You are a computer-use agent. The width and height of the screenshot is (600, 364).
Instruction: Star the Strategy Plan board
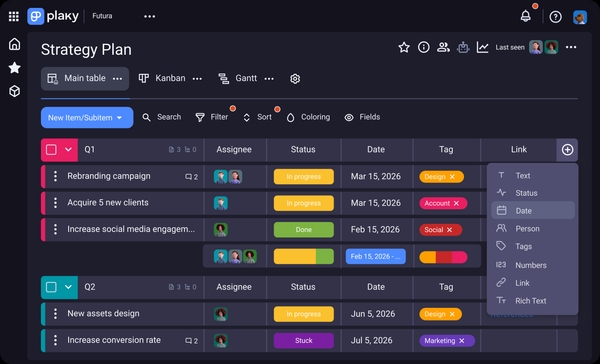pos(404,47)
